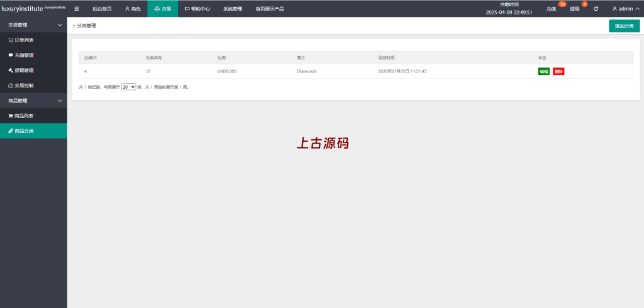Click the 2020年01月05日 11:51:45 cell
Screen dimensions: 644x308
coord(402,71)
